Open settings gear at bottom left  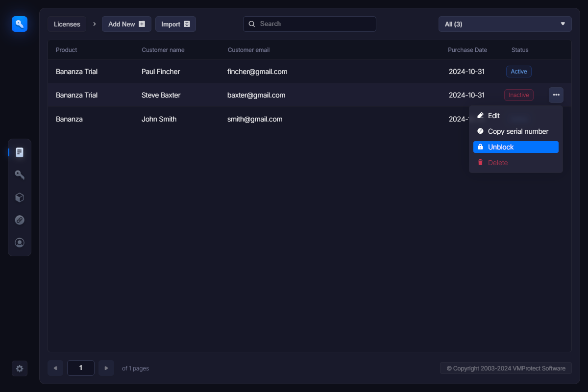pos(20,368)
